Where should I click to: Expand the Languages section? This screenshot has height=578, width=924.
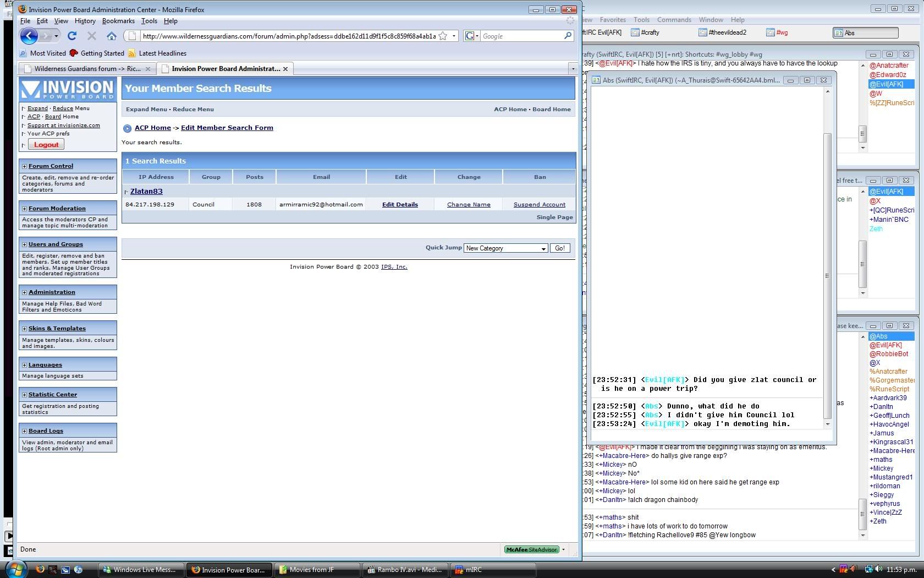[24, 365]
